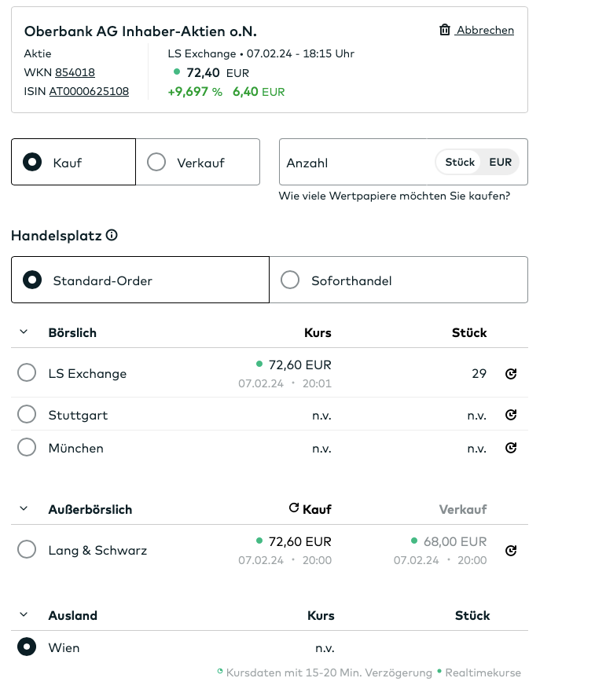Collapse the Außerbörslich section
Image resolution: width=595 pixels, height=700 pixels.
pyautogui.click(x=24, y=509)
